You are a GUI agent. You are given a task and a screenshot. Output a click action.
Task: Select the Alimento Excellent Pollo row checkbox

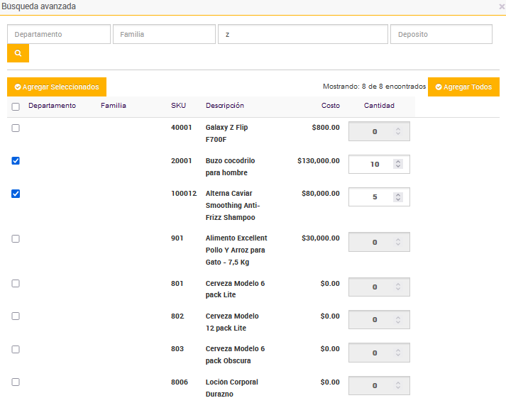[x=16, y=238]
